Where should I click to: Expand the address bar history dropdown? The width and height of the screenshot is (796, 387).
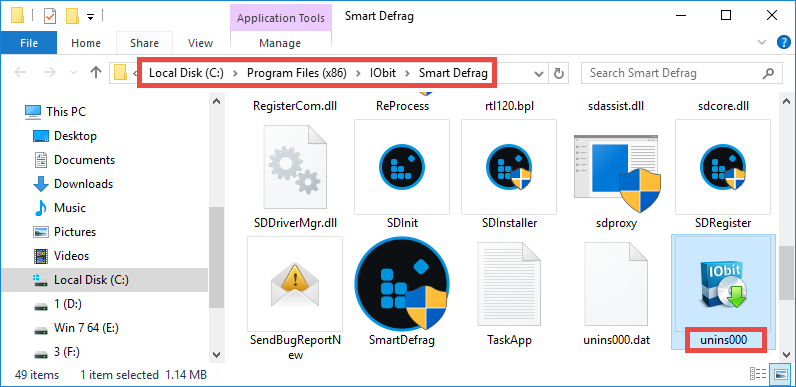[x=539, y=73]
